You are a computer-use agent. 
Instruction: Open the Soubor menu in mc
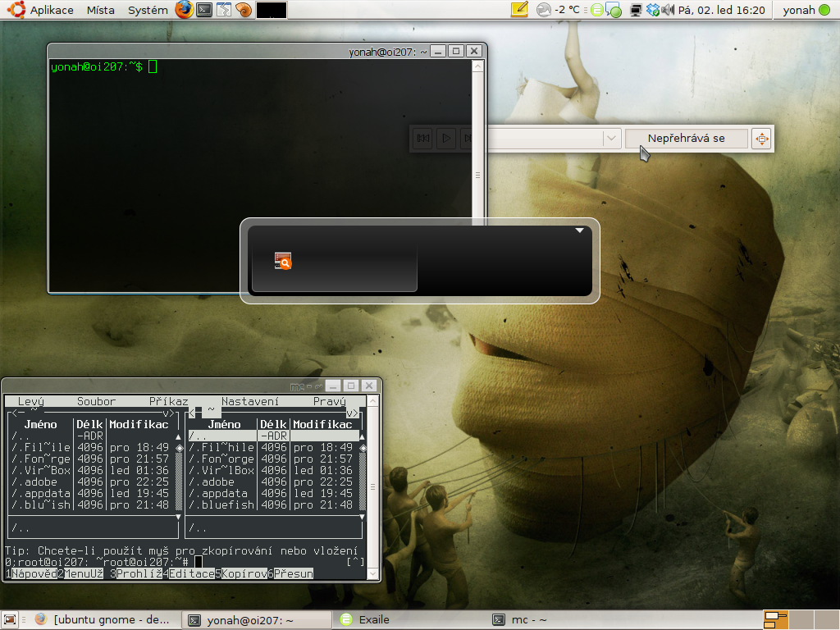96,401
